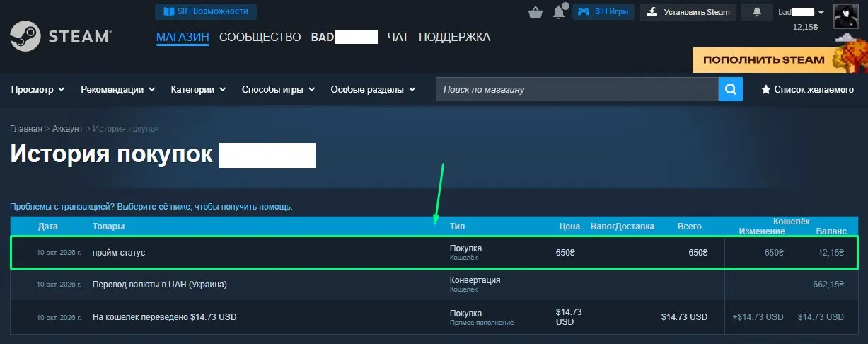This screenshot has width=868, height=344.
Task: Select the Перевод валюты в UAH row
Action: [x=434, y=285]
